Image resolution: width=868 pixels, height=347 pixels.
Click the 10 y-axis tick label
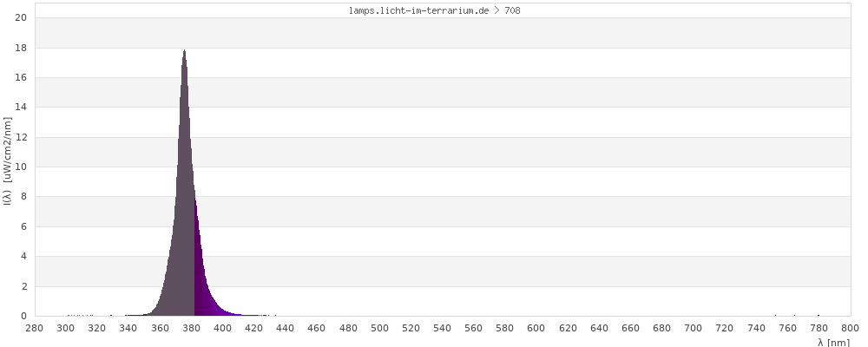click(x=22, y=167)
